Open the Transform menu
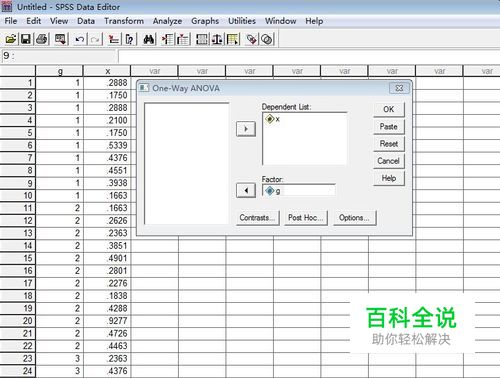The image size is (500, 378). (x=124, y=21)
